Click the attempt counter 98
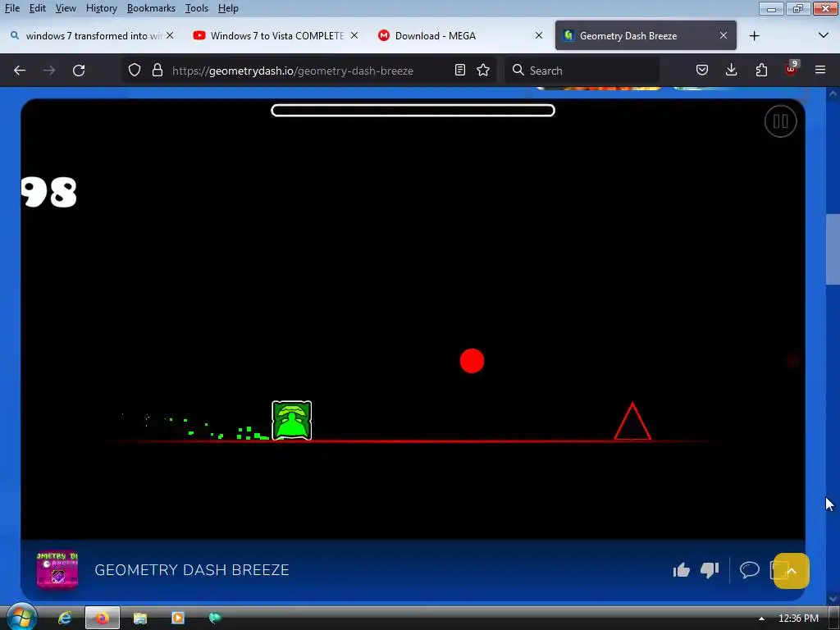Image resolution: width=840 pixels, height=630 pixels. [48, 192]
